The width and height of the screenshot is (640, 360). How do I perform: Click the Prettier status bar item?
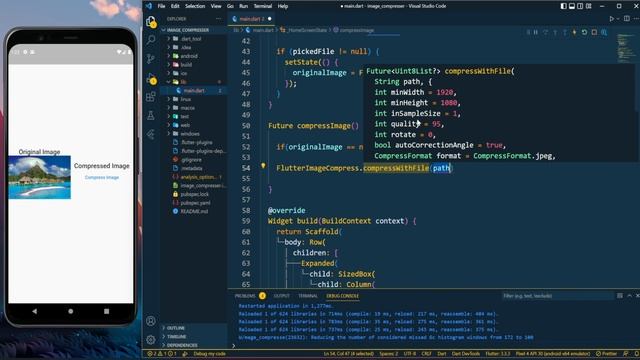coord(606,353)
